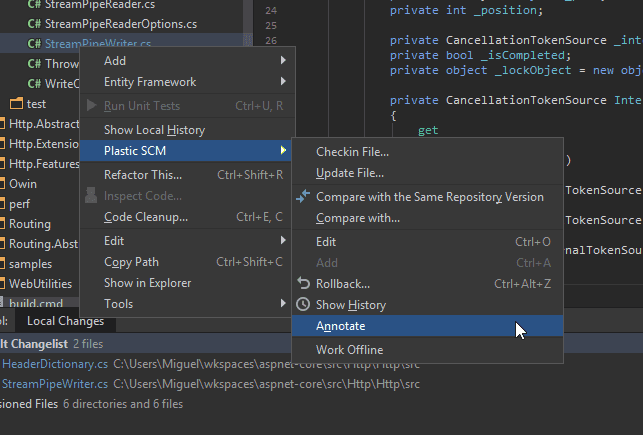Image resolution: width=643 pixels, height=435 pixels.
Task: Click the Show History clock icon
Action: tap(304, 305)
